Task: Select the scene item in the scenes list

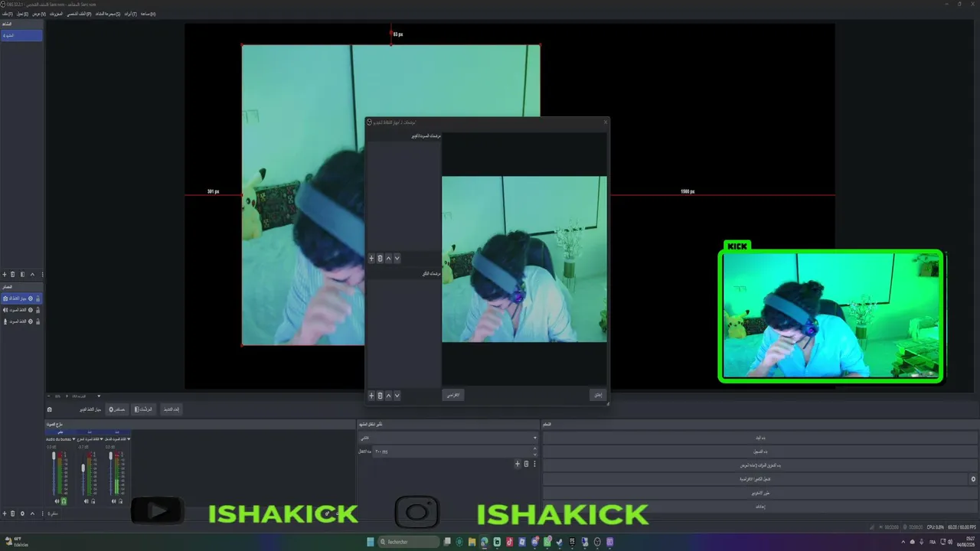Action: (x=21, y=35)
